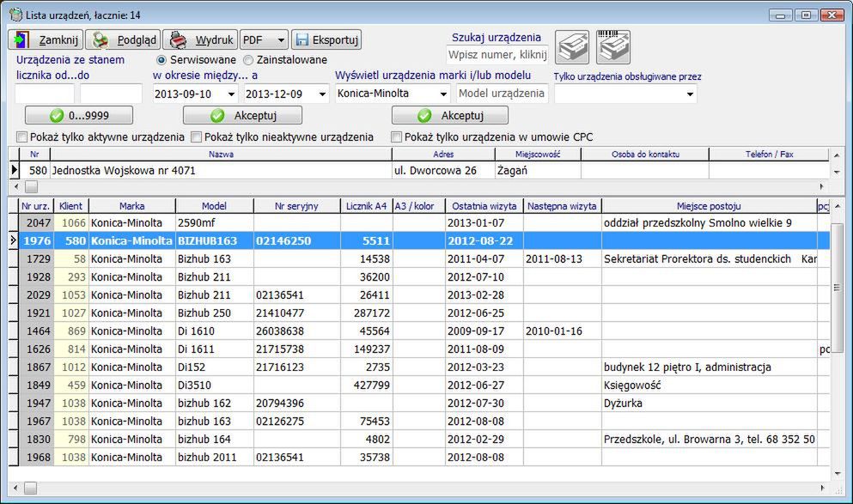Click the device list vertical scrollbar thumb
The height and width of the screenshot is (504, 853).
tap(837, 287)
